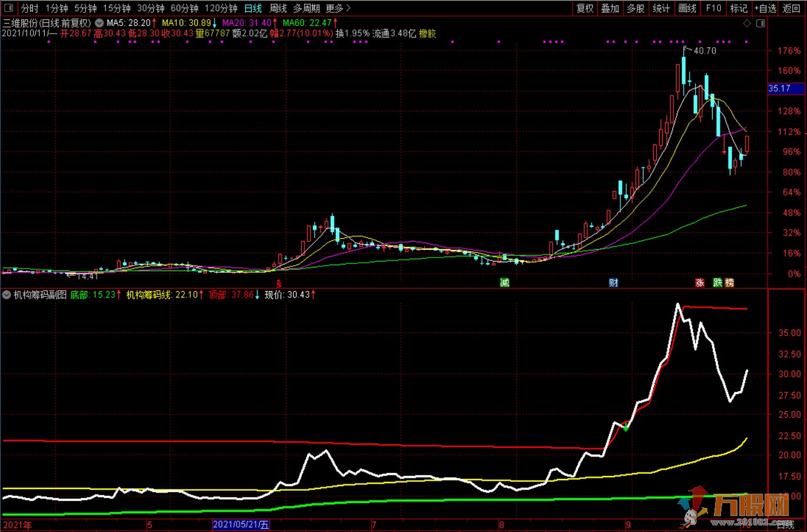Click the diamond marker icon above chart
807x532 pixels.
747,24
